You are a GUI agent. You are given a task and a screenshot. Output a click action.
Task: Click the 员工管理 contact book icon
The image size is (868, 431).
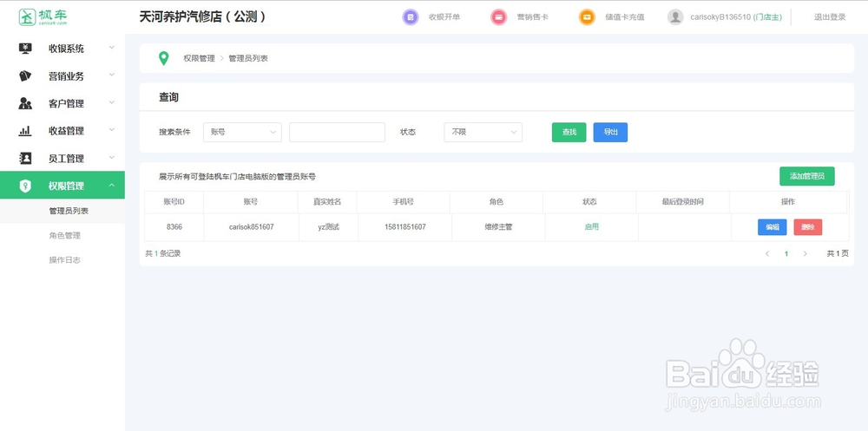point(25,158)
